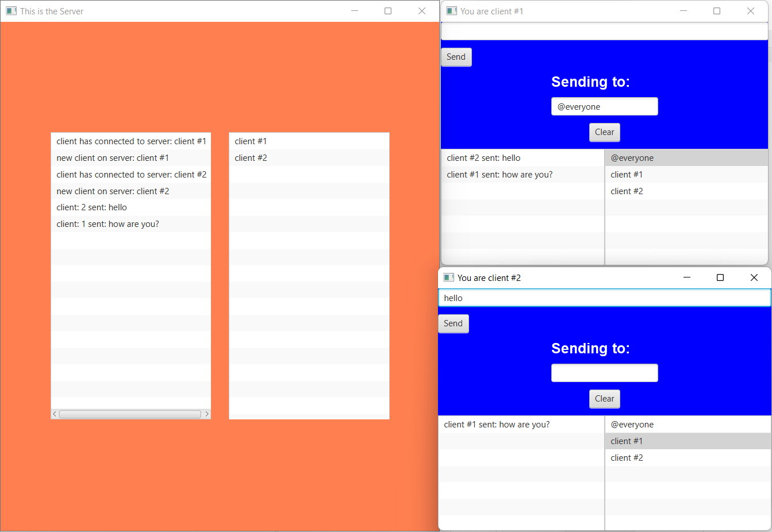Click the app icon on client #2 window
This screenshot has width=772, height=532.
tap(448, 277)
